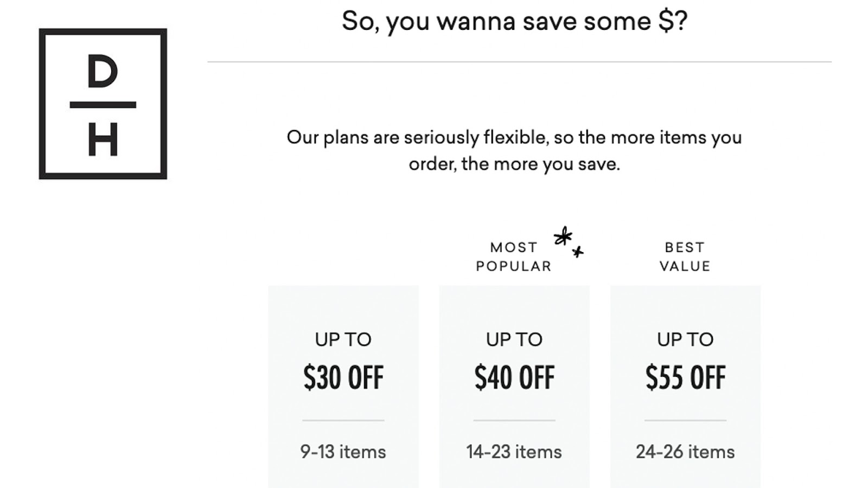Click the letter H in logo
The width and height of the screenshot is (868, 488).
(x=103, y=142)
